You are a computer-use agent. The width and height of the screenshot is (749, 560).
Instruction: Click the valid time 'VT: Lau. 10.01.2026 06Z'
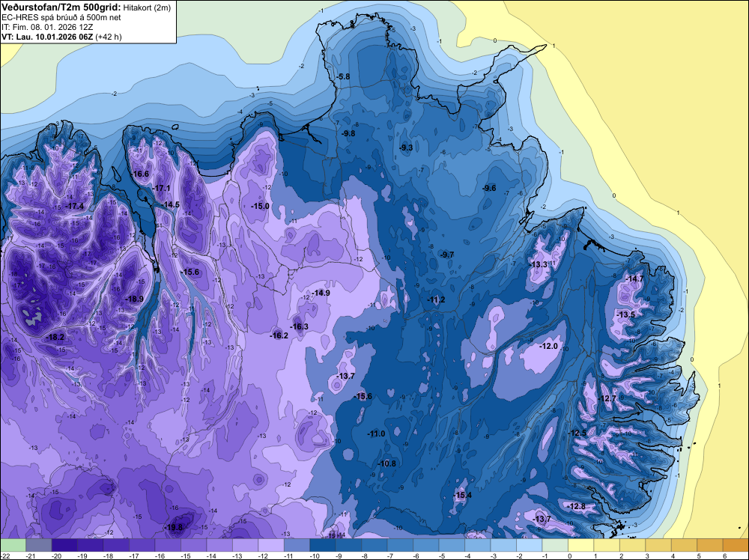[x=47, y=37]
